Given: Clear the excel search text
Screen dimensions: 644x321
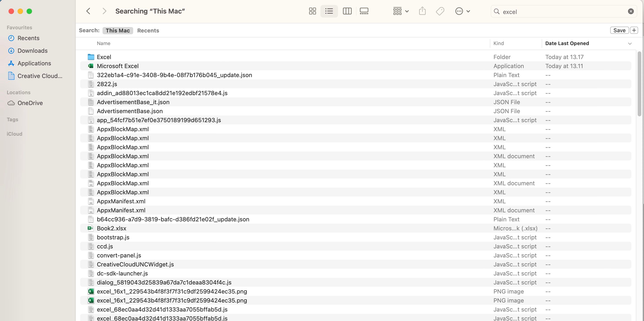Looking at the screenshot, I should point(630,11).
